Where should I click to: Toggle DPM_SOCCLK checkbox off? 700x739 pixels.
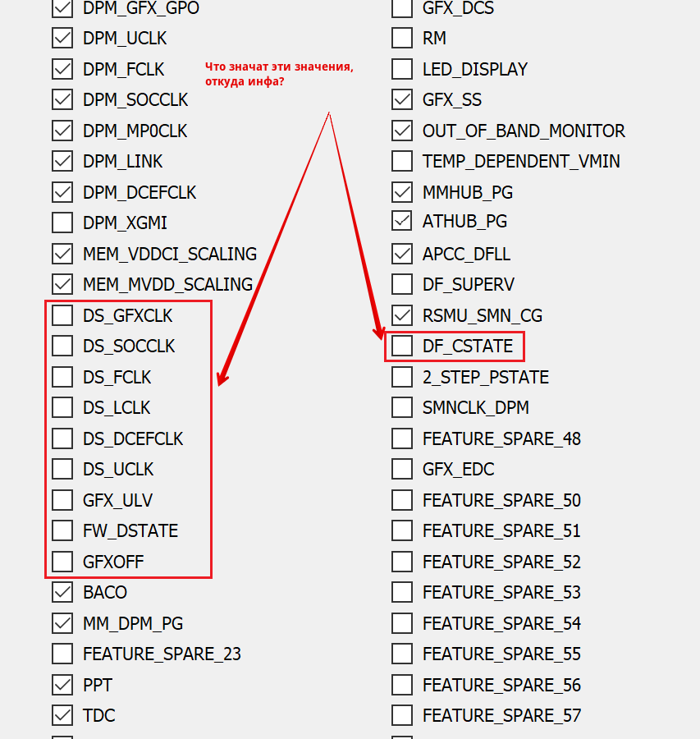[x=62, y=100]
